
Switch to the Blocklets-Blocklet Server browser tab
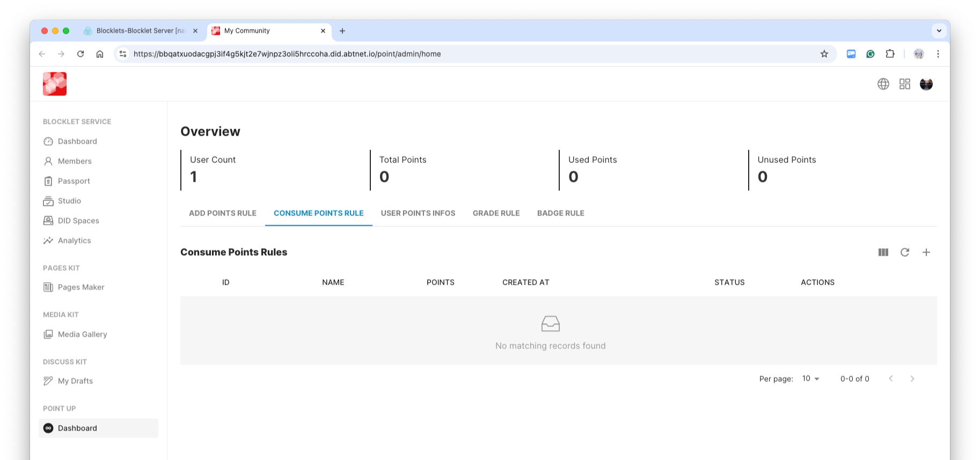pyautogui.click(x=140, y=31)
